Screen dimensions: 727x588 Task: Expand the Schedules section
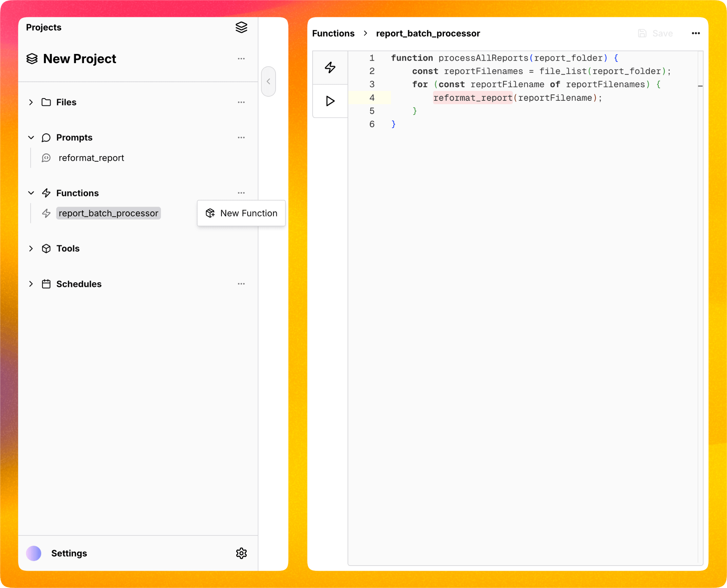click(x=31, y=284)
